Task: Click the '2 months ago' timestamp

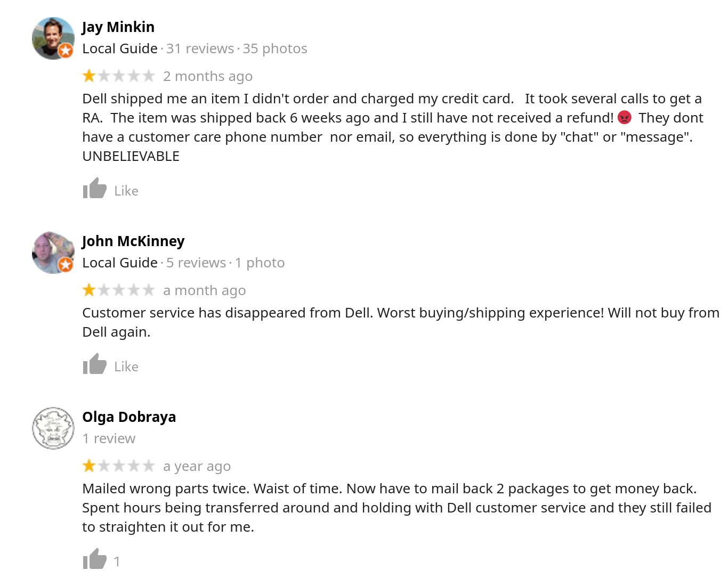Action: coord(208,76)
